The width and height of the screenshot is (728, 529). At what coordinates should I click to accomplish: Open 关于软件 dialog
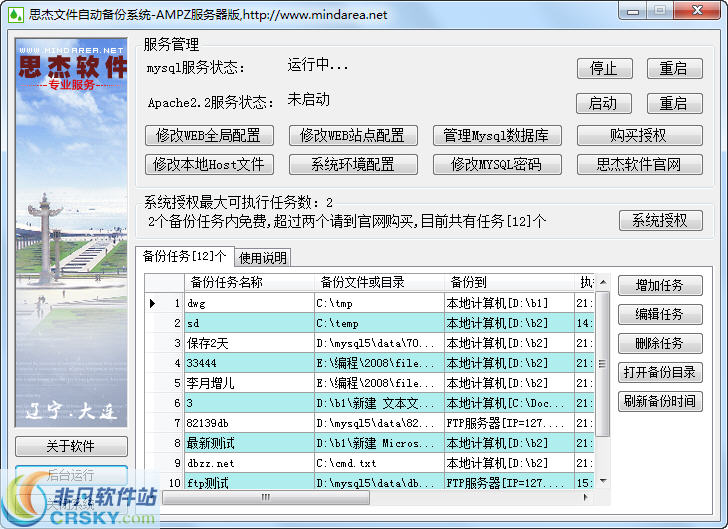tap(71, 446)
